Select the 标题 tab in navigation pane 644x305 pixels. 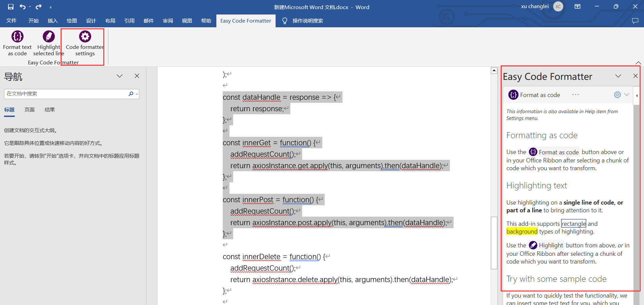tap(9, 110)
